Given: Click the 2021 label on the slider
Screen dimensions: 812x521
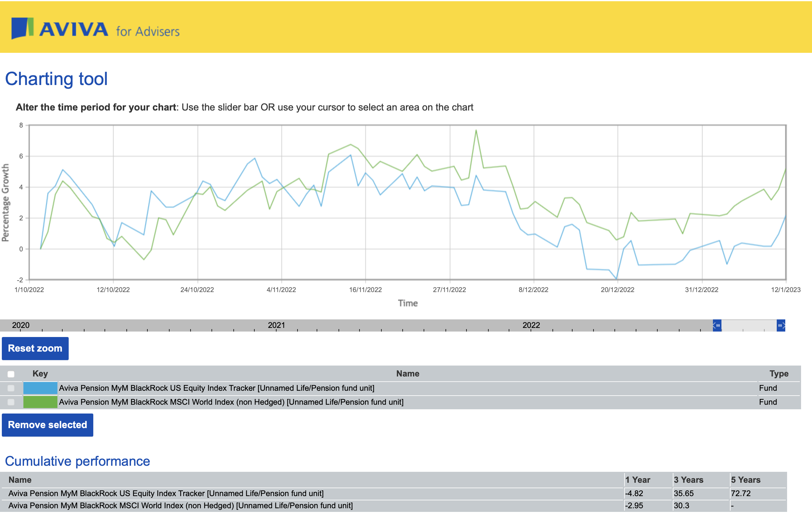Looking at the screenshot, I should pos(276,325).
